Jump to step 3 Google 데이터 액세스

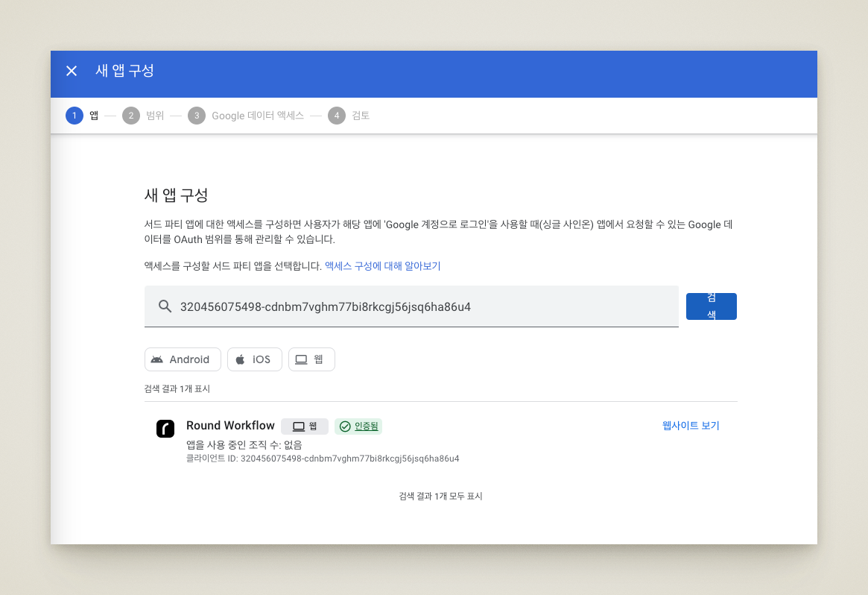tap(247, 116)
